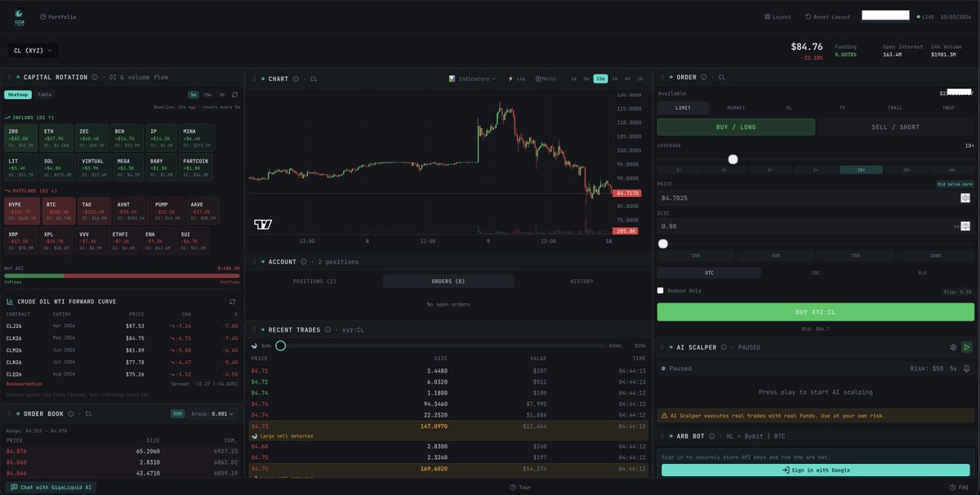Image resolution: width=980 pixels, height=495 pixels.
Task: Set Capital Rotation interval to 1h
Action: click(221, 95)
